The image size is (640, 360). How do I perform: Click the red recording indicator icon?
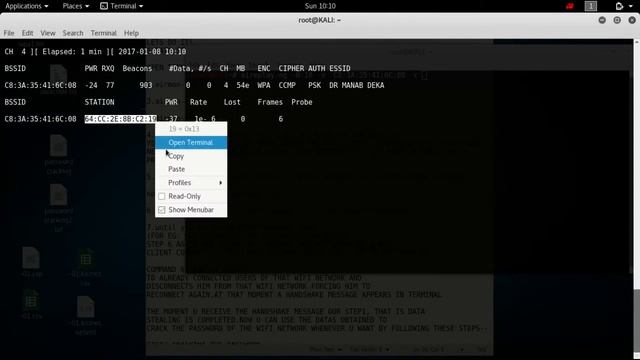coord(570,6)
